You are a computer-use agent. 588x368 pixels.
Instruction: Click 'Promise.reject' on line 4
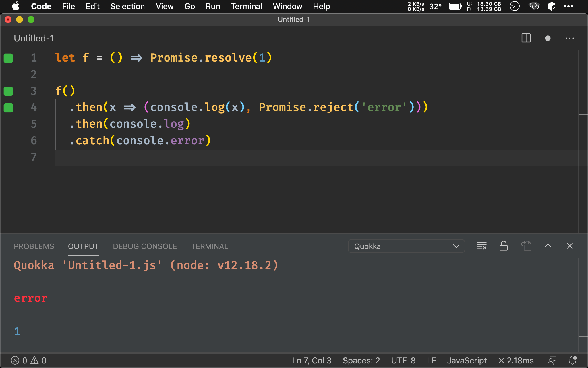point(306,107)
